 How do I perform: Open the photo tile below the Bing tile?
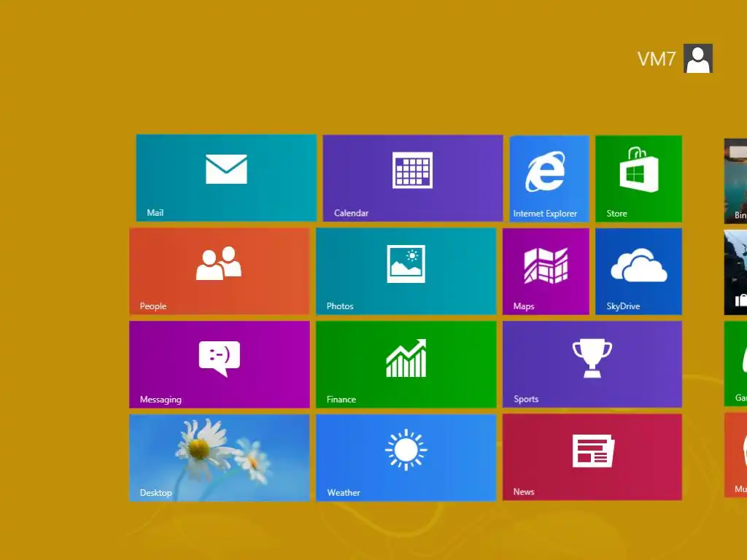pyautogui.click(x=735, y=273)
